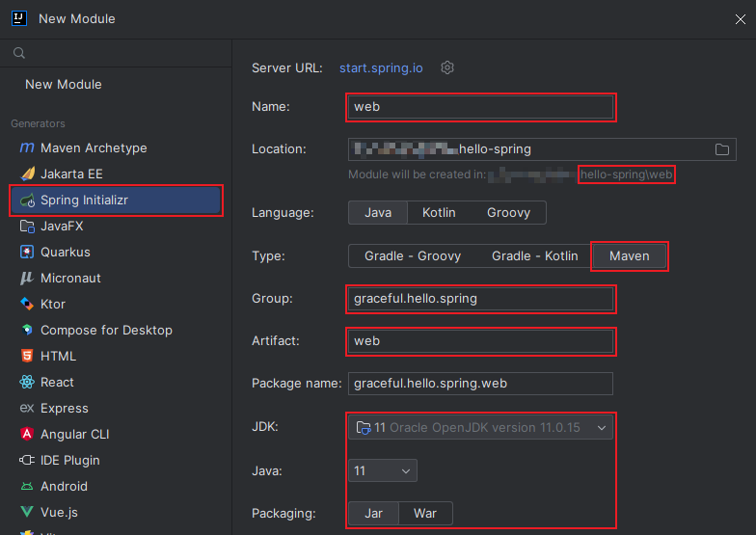Click the Micronaut icon
Viewport: 756px width, 535px height.
click(x=27, y=278)
